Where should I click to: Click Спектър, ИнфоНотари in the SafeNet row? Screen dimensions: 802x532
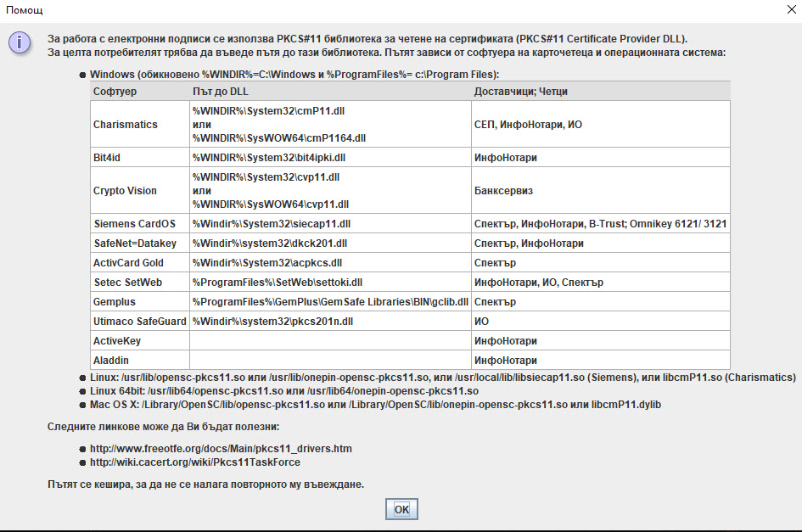[601, 243]
